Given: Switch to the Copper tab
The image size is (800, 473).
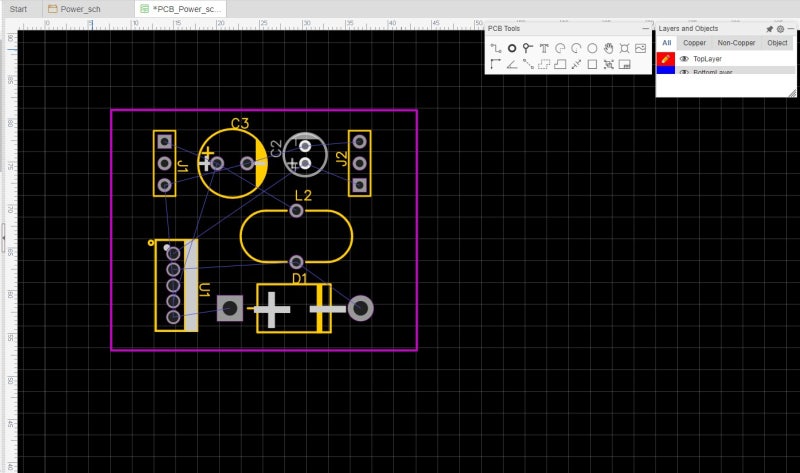Looking at the screenshot, I should (694, 43).
